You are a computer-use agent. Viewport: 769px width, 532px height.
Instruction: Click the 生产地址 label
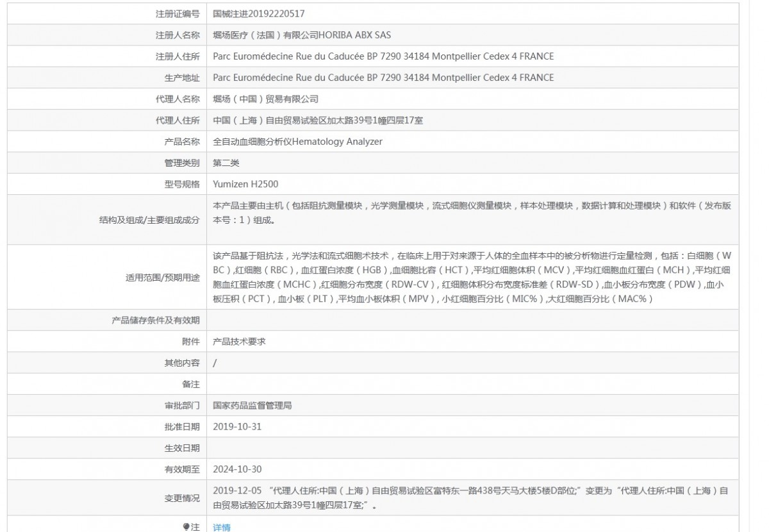pyautogui.click(x=183, y=78)
